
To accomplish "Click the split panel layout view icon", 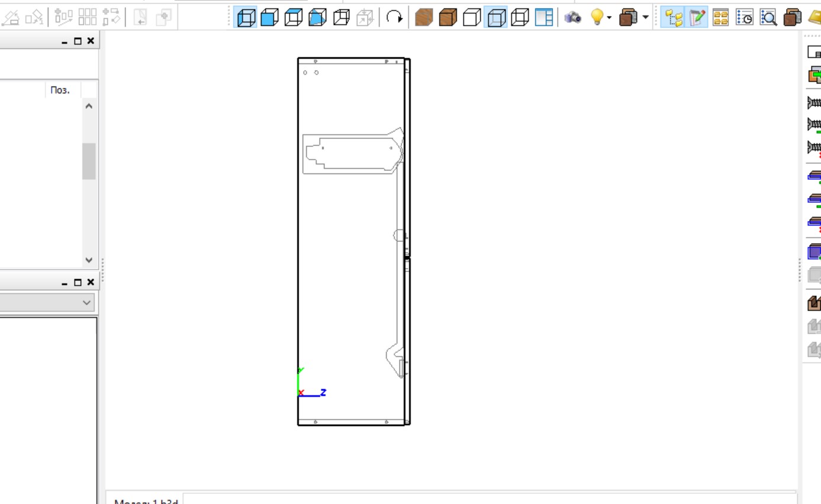I will pos(544,18).
